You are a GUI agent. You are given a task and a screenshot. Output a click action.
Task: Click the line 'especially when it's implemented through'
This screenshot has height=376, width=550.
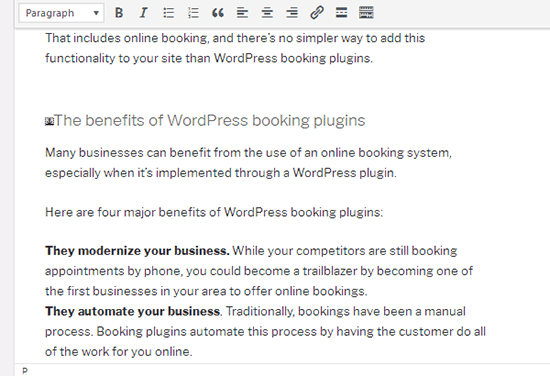pyautogui.click(x=221, y=173)
